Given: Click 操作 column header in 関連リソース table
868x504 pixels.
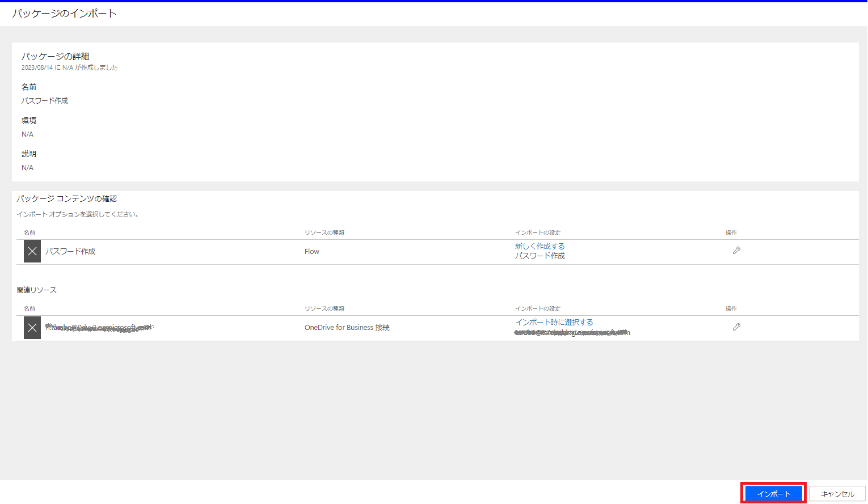Looking at the screenshot, I should [x=731, y=309].
